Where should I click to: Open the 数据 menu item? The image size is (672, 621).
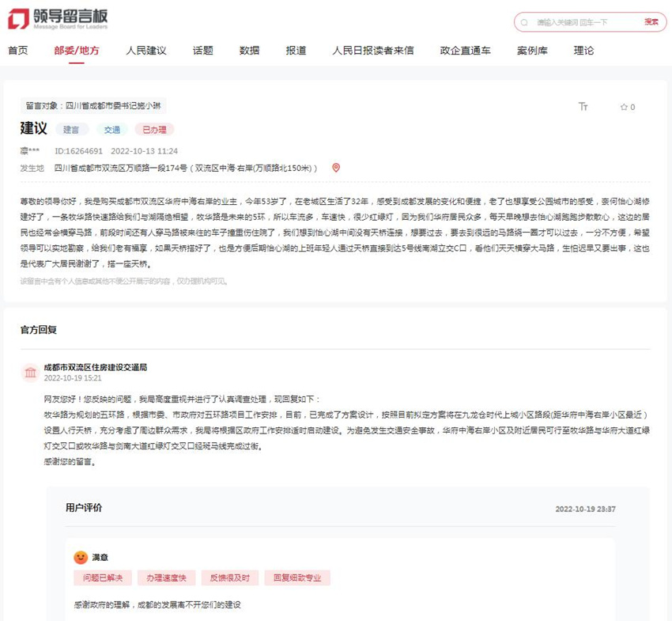[249, 51]
